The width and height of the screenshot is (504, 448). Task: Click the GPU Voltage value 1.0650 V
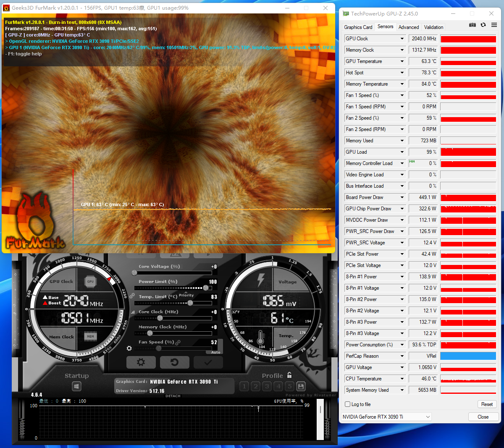pos(423,367)
